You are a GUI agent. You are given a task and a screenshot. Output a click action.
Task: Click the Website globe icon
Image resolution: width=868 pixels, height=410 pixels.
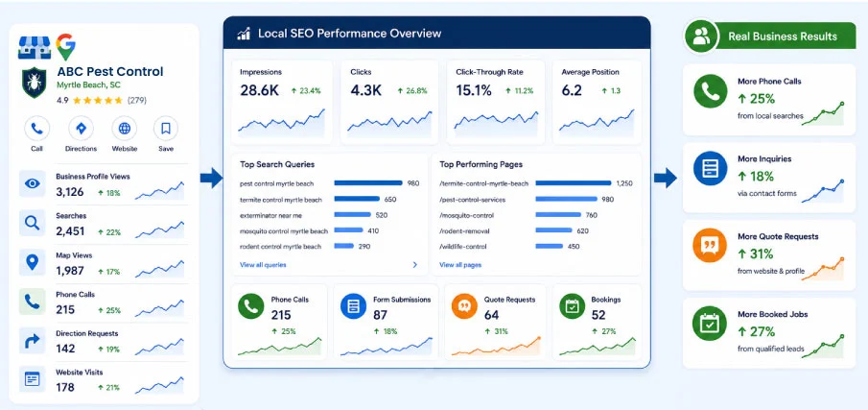click(125, 129)
